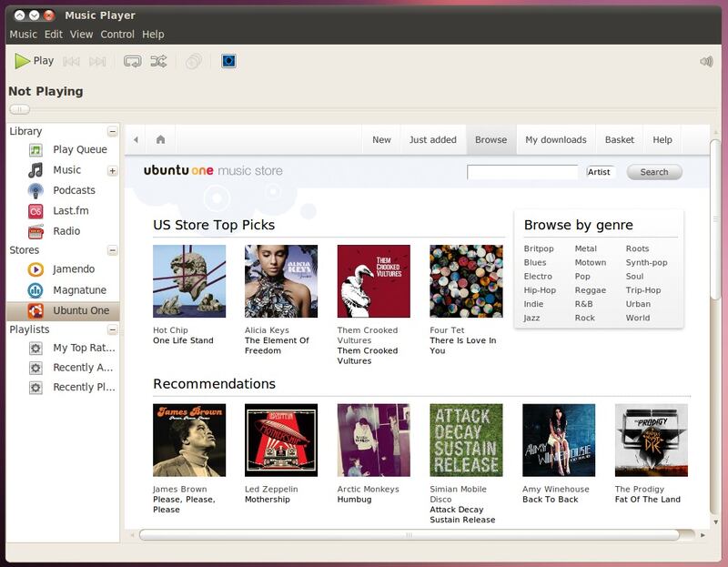
Task: Go to the music store home icon
Action: 160,139
